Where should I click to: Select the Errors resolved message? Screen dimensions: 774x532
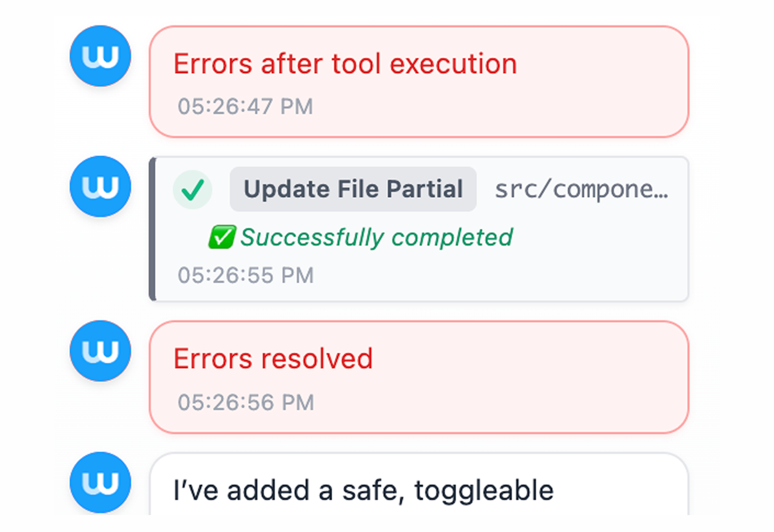273,358
